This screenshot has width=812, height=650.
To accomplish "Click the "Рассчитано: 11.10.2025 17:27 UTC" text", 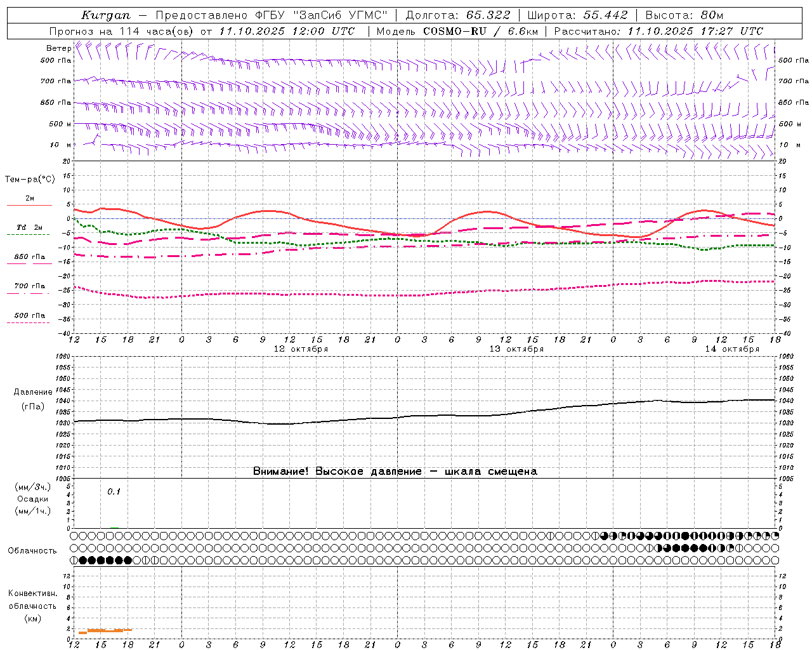I will click(x=658, y=31).
